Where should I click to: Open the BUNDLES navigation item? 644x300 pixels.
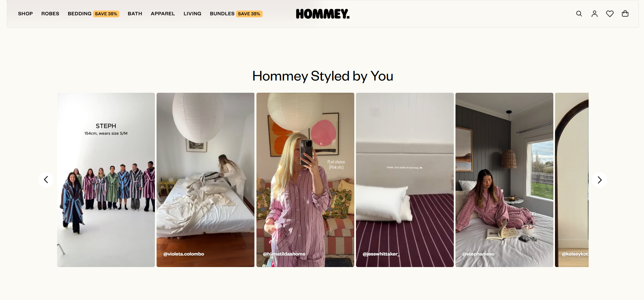pyautogui.click(x=236, y=14)
